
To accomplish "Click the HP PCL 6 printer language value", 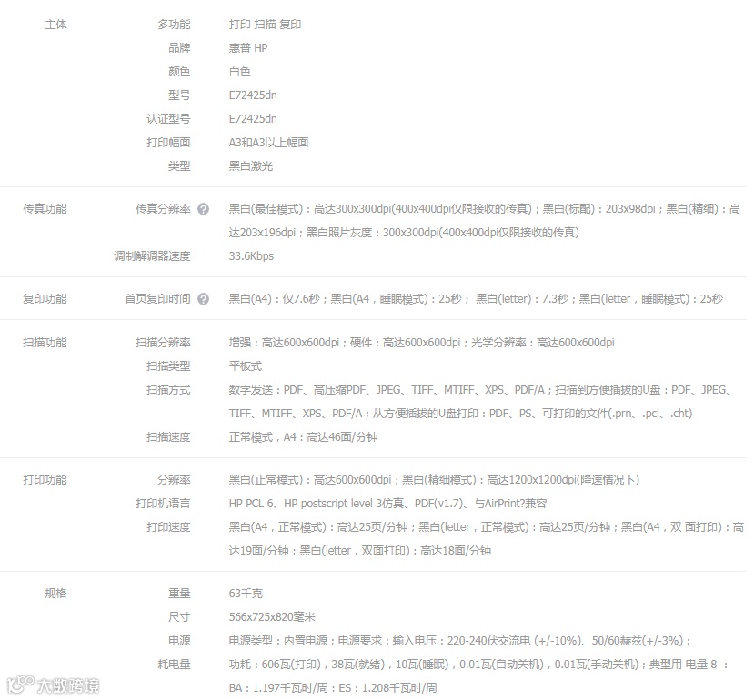I will point(388,504).
